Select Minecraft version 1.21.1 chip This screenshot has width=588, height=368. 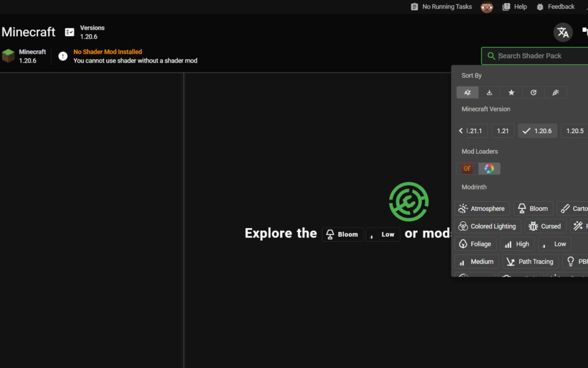(x=477, y=131)
